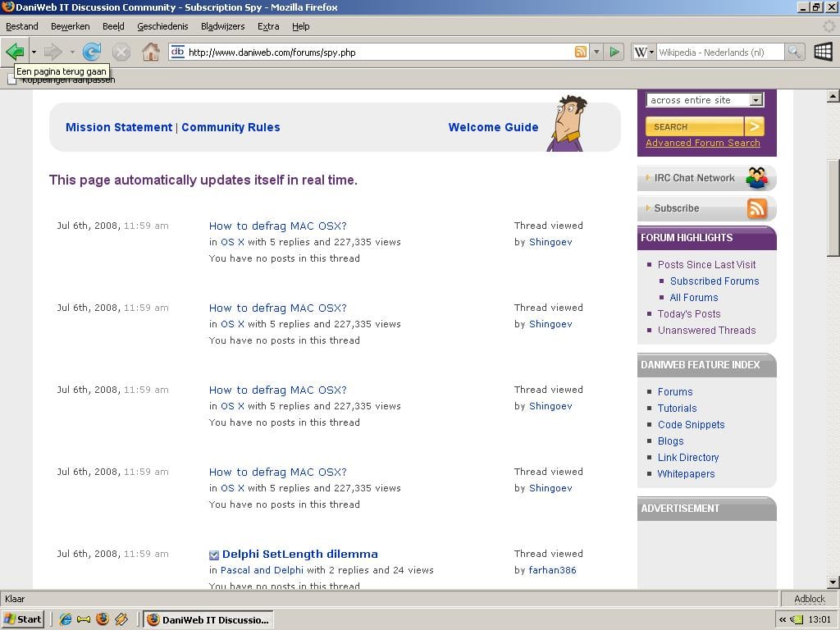
Task: Click the page scrollbar down arrow
Action: (x=833, y=582)
